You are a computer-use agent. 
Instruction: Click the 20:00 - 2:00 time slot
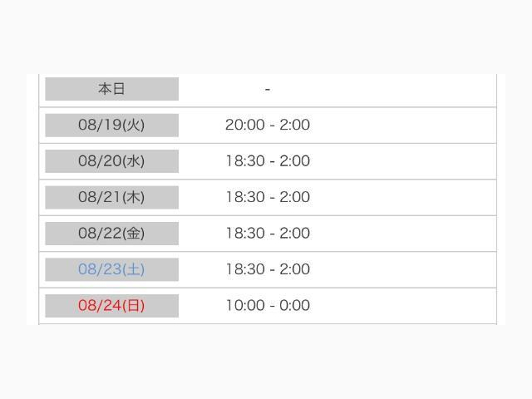pos(268,125)
